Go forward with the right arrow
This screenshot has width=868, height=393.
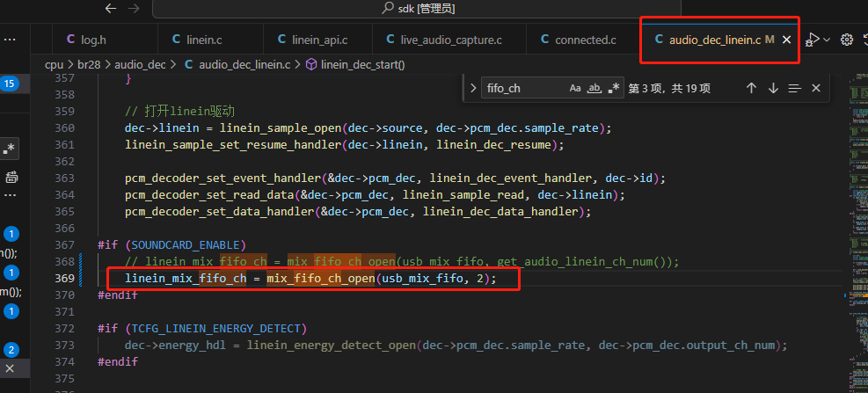pos(134,8)
